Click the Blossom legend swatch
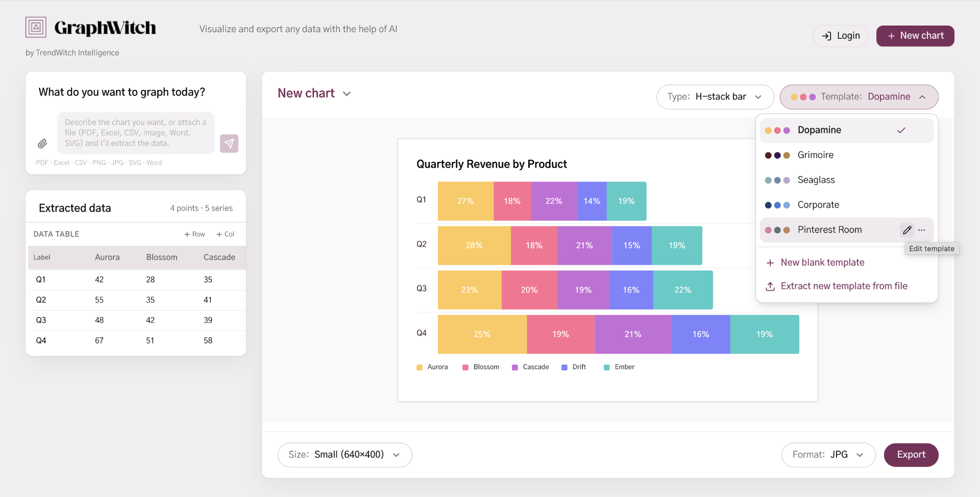This screenshot has width=980, height=497. point(465,367)
